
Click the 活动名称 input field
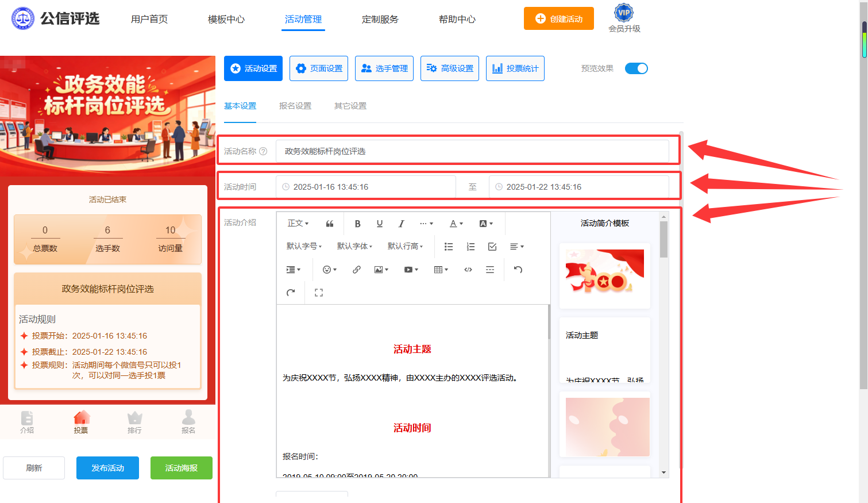pos(472,151)
